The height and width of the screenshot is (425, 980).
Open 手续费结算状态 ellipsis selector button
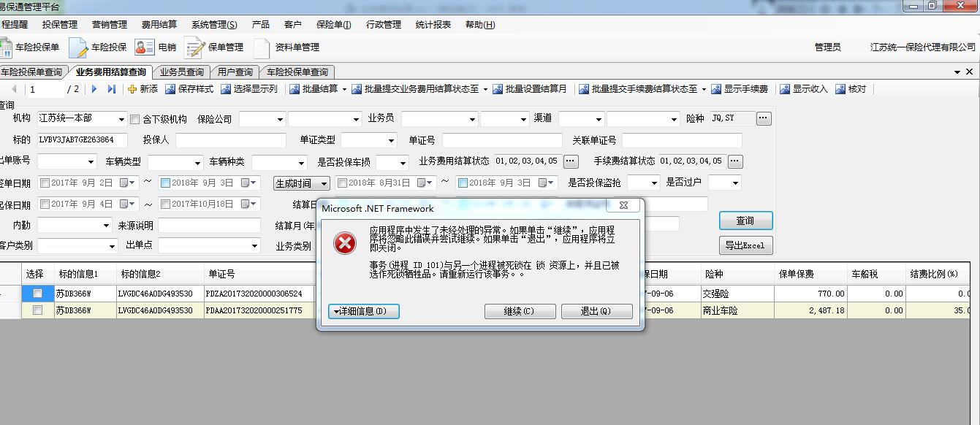tap(735, 161)
